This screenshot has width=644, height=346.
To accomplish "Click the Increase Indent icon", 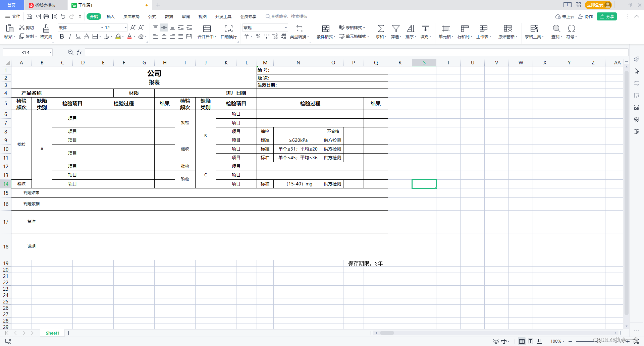I will click(189, 27).
